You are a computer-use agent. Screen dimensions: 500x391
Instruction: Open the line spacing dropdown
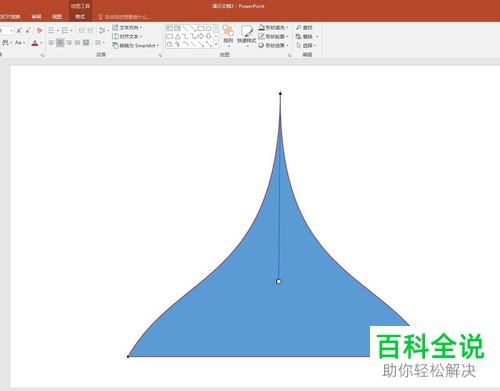[104, 31]
